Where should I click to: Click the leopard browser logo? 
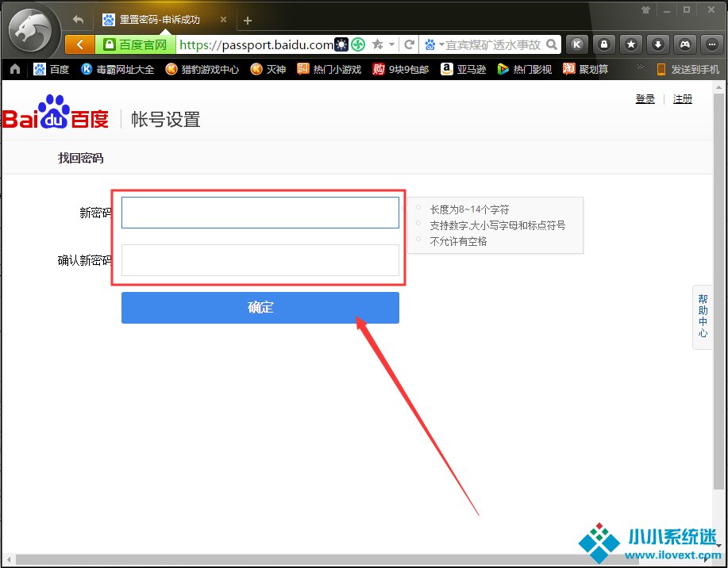30,32
